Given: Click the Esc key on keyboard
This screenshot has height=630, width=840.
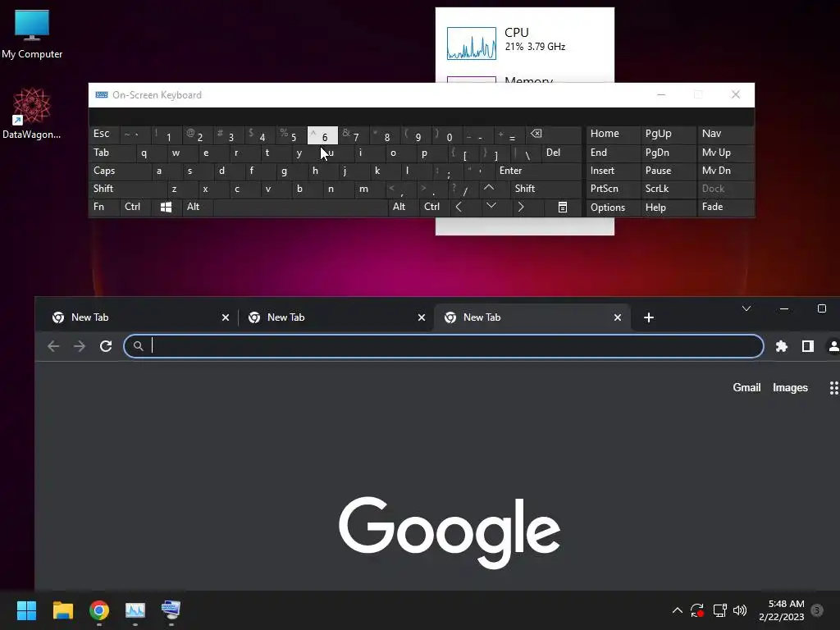Looking at the screenshot, I should tap(104, 134).
